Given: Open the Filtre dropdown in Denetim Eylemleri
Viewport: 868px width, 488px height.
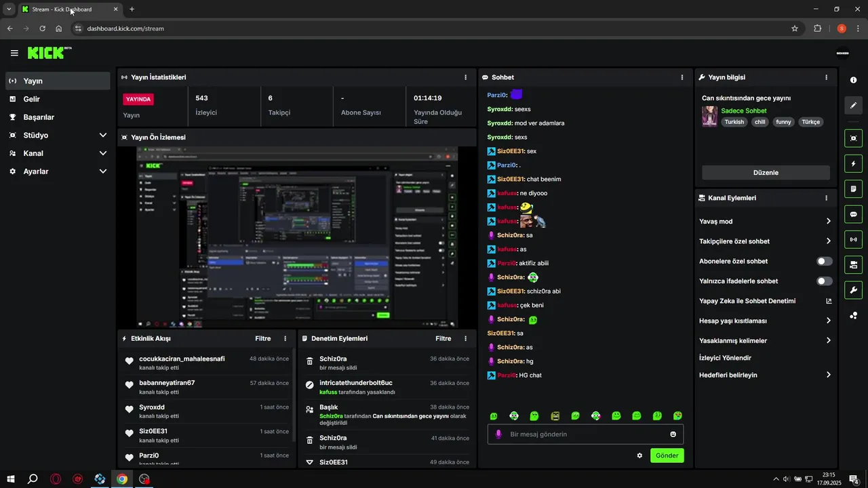Looking at the screenshot, I should click(x=443, y=338).
